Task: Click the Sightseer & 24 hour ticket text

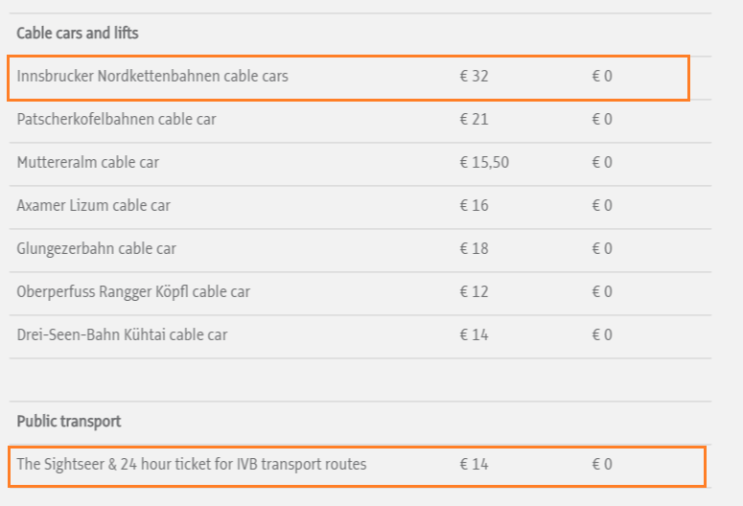Action: coord(192,464)
